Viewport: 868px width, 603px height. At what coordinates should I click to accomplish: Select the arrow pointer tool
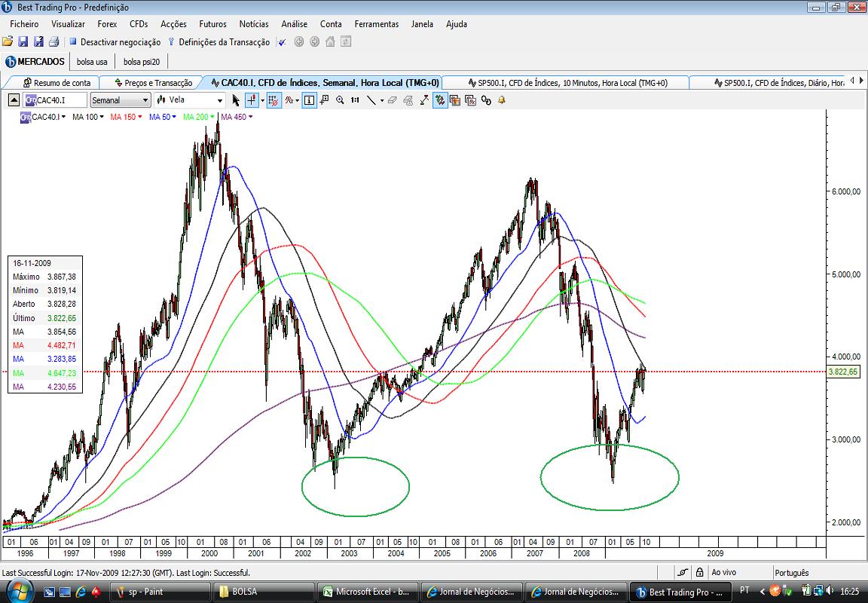[236, 100]
